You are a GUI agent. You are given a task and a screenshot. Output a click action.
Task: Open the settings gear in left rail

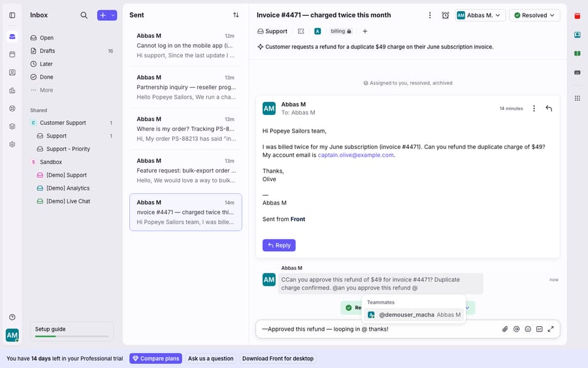click(x=12, y=144)
